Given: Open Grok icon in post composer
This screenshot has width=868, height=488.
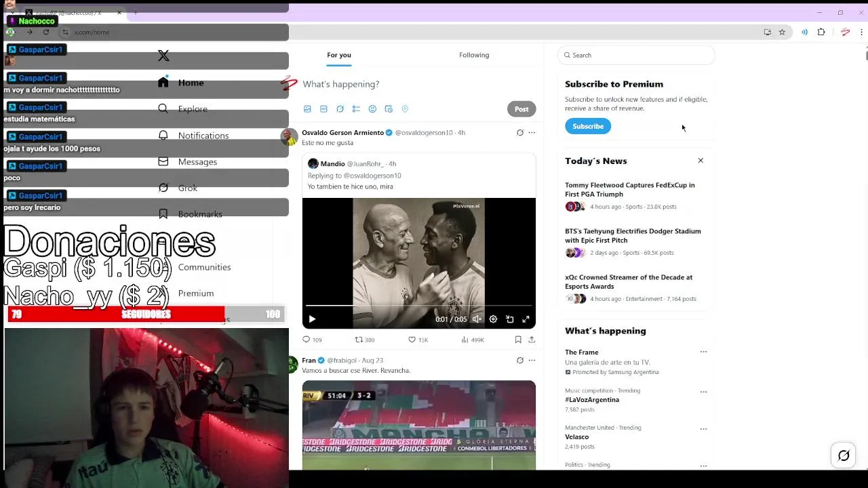Looking at the screenshot, I should pyautogui.click(x=340, y=109).
